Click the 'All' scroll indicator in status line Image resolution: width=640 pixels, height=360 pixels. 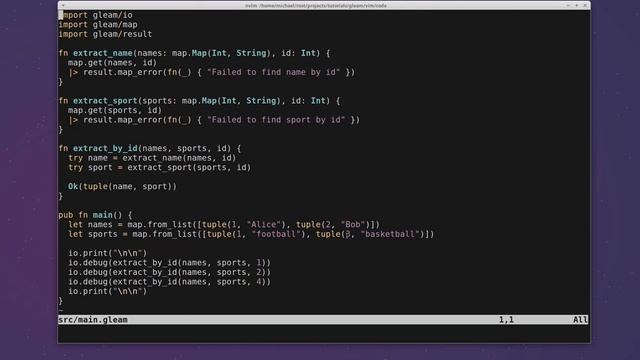pyautogui.click(x=580, y=320)
